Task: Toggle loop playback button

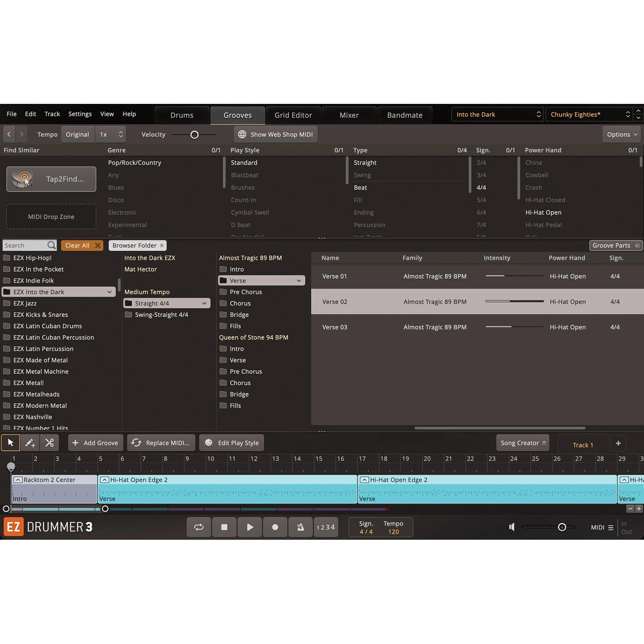Action: (x=199, y=527)
